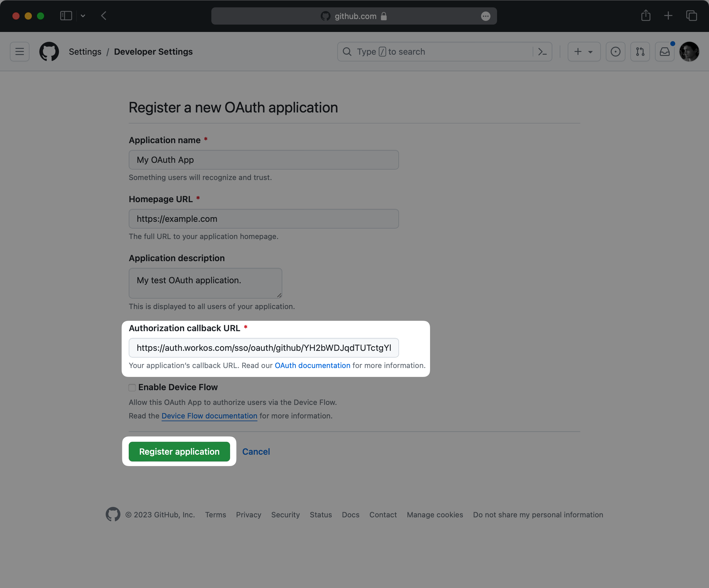Share the page with Safari's share icon
The image size is (709, 588).
pyautogui.click(x=646, y=16)
